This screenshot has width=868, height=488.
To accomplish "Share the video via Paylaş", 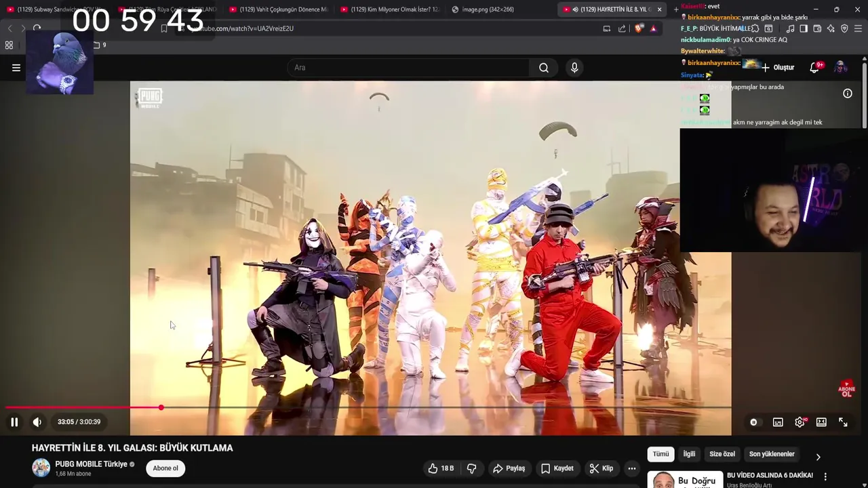I will pos(509,468).
